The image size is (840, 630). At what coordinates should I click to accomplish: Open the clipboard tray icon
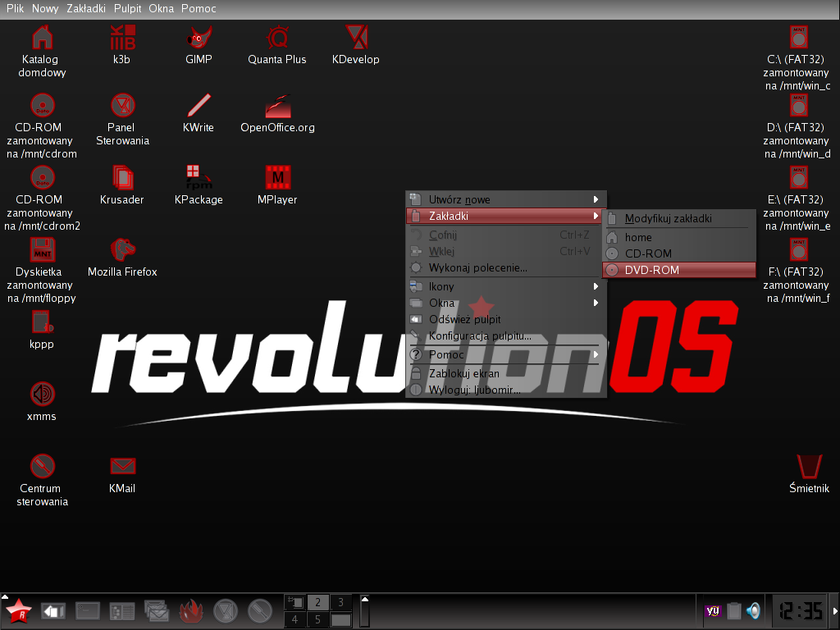click(734, 611)
